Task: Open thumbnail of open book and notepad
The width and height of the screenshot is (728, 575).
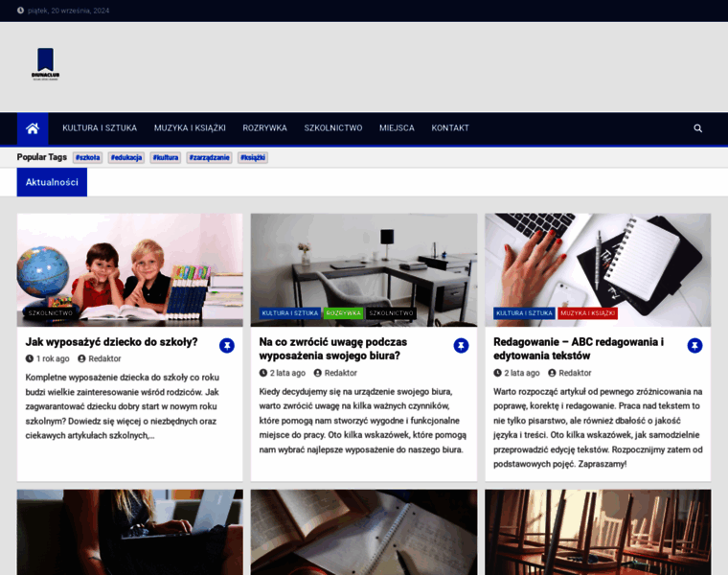Action: click(364, 532)
